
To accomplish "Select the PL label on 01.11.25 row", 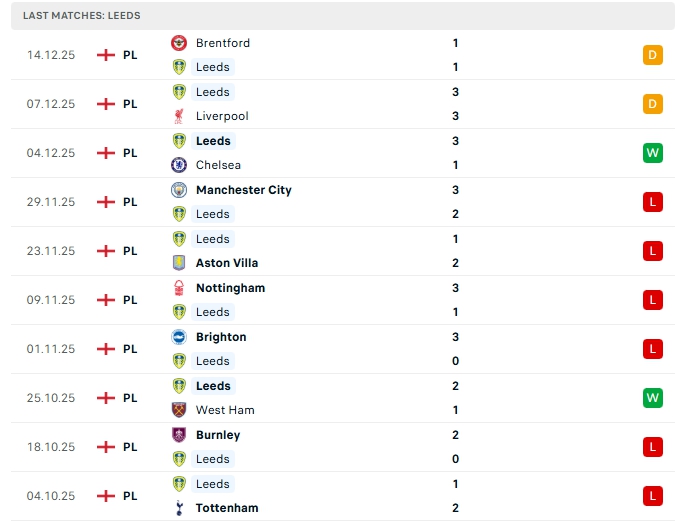I will click(130, 349).
